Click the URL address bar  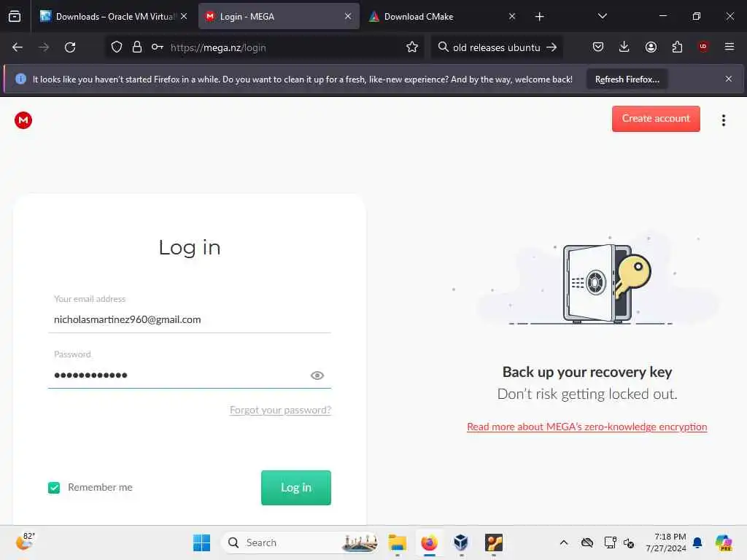click(286, 47)
